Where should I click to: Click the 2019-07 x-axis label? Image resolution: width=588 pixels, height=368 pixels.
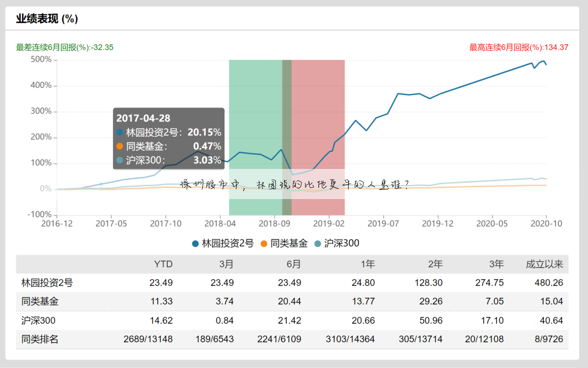[x=383, y=224]
